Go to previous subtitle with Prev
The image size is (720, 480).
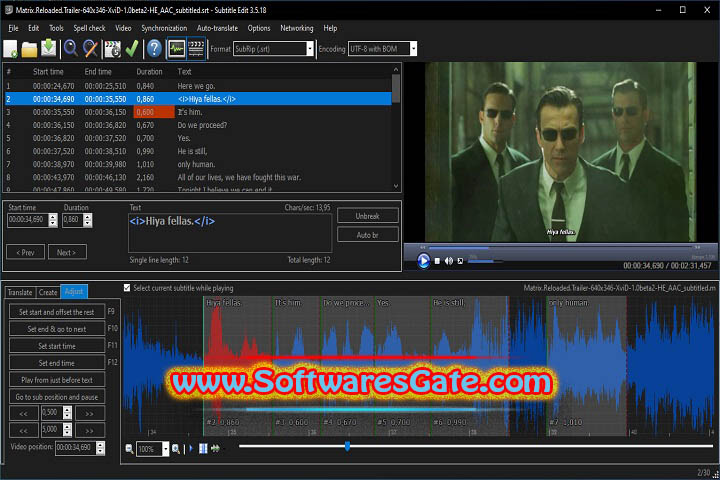(x=25, y=252)
